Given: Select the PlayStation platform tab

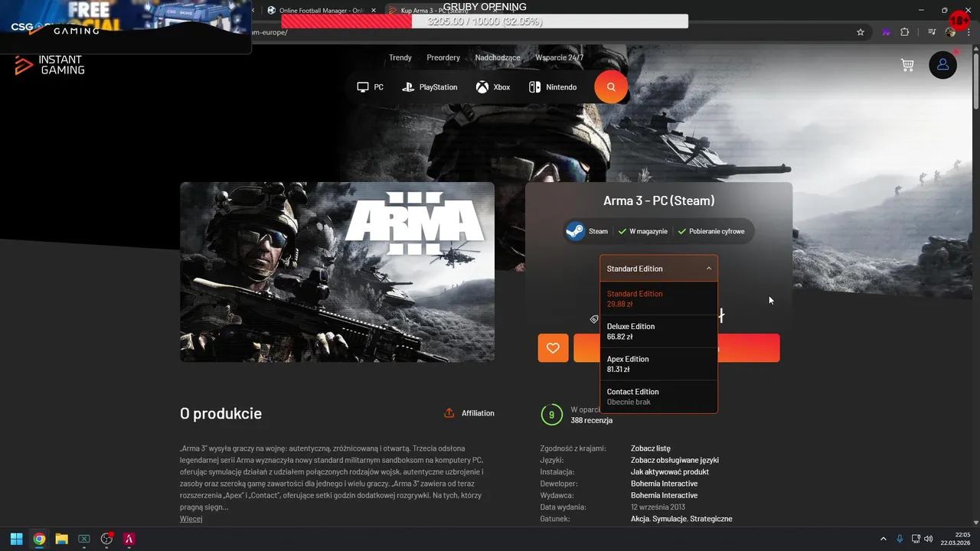Looking at the screenshot, I should coord(430,87).
